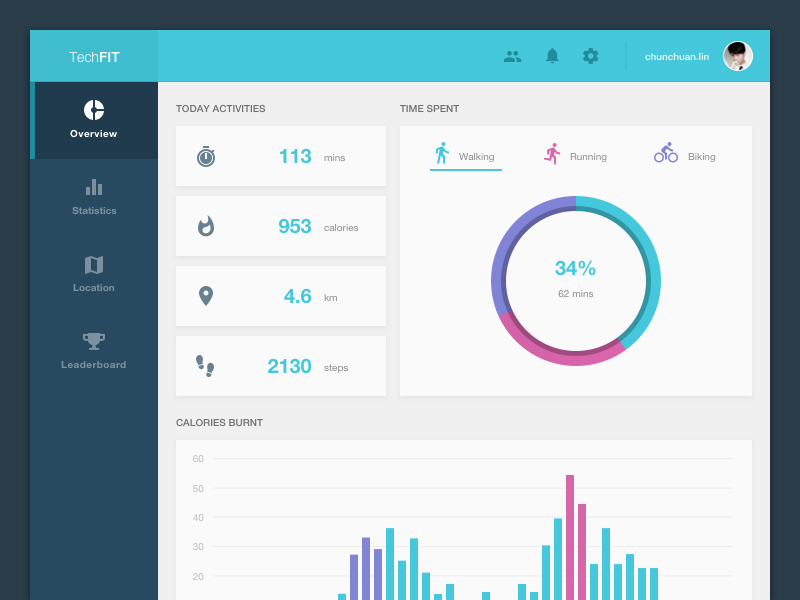Click the flame calories icon
The height and width of the screenshot is (600, 800).
[206, 226]
